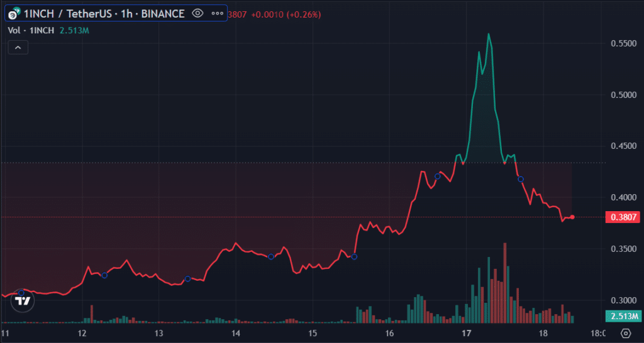Click the 1INCH coin logo icon
Image resolution: width=644 pixels, height=343 pixels.
click(14, 14)
